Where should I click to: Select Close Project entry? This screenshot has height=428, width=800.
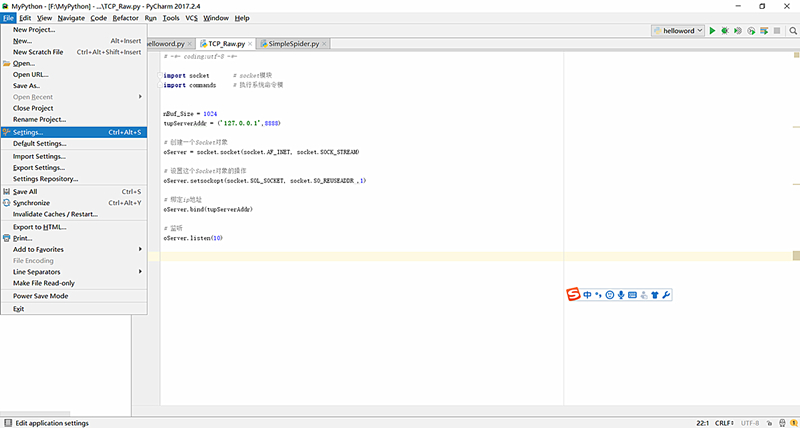click(74, 108)
